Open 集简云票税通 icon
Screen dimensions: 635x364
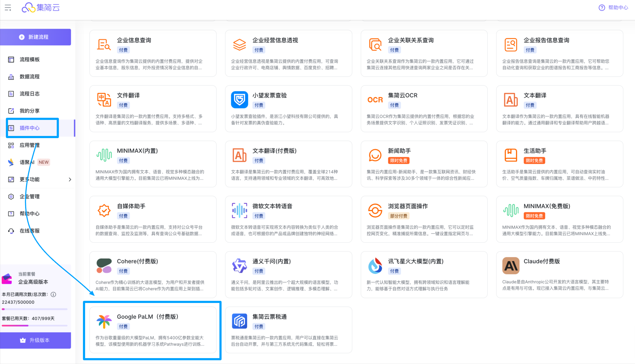pyautogui.click(x=239, y=321)
